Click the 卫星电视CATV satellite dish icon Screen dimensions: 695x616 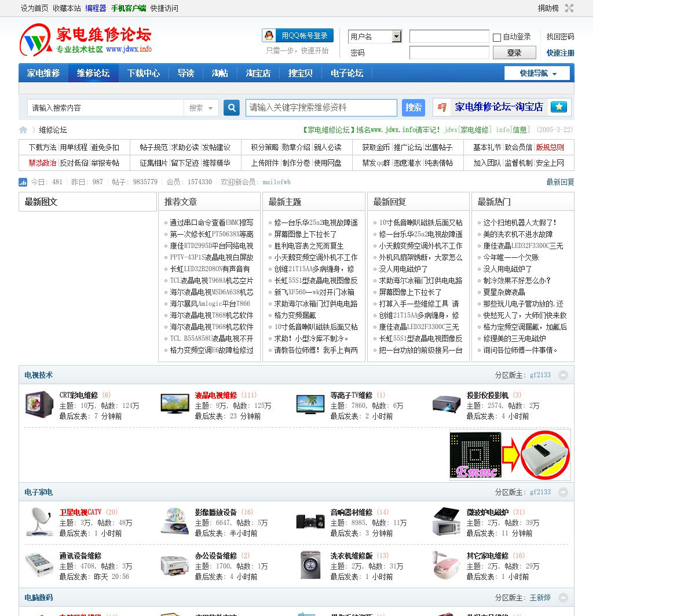39,522
